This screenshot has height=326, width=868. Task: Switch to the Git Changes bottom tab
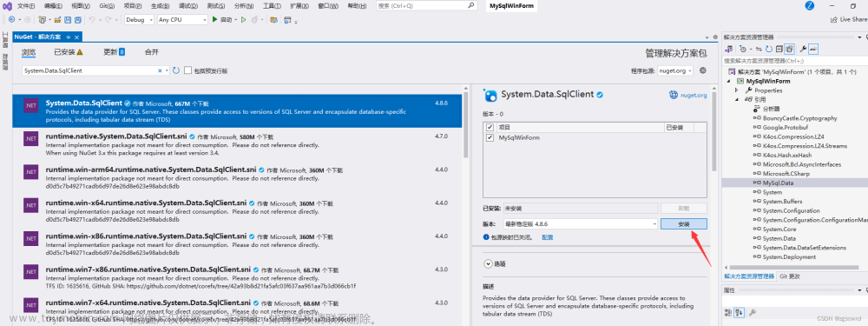click(789, 276)
